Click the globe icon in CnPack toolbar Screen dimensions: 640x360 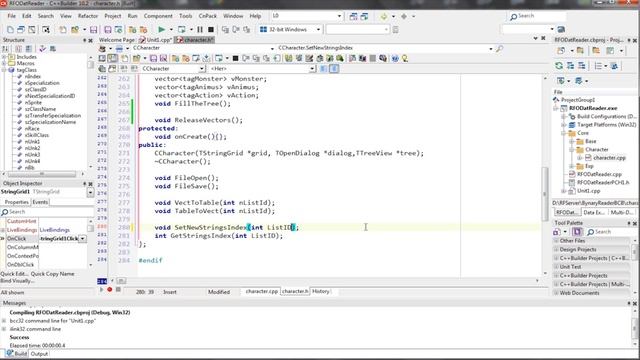tap(395, 58)
